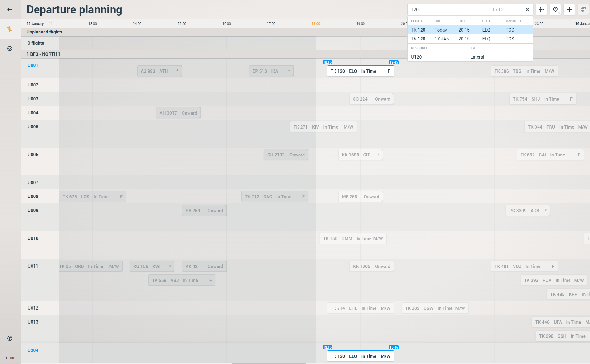This screenshot has height=364, width=590.
Task: Select the A3 993 ATH flight bar
Action: click(160, 71)
